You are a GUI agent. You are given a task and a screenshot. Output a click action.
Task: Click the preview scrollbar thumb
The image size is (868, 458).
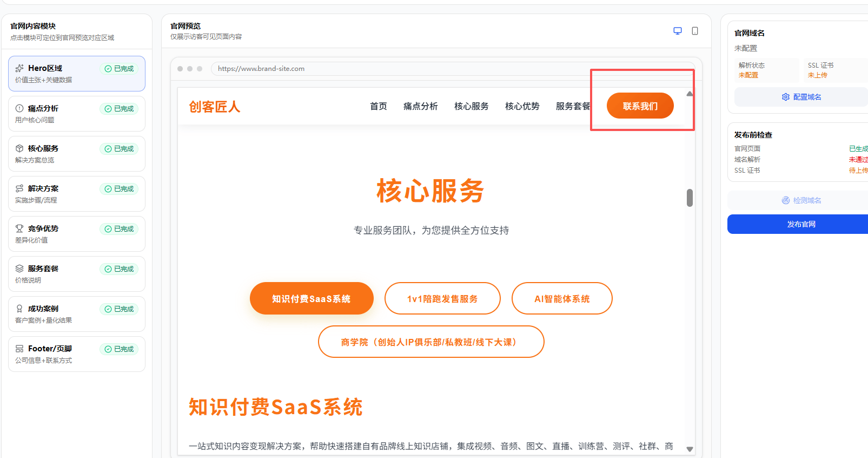690,198
